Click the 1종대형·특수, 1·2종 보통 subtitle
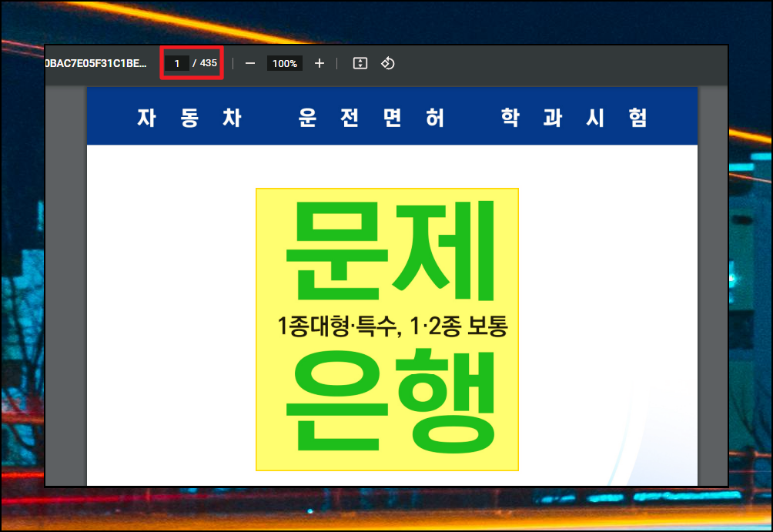Image resolution: width=773 pixels, height=532 pixels. pos(393,326)
